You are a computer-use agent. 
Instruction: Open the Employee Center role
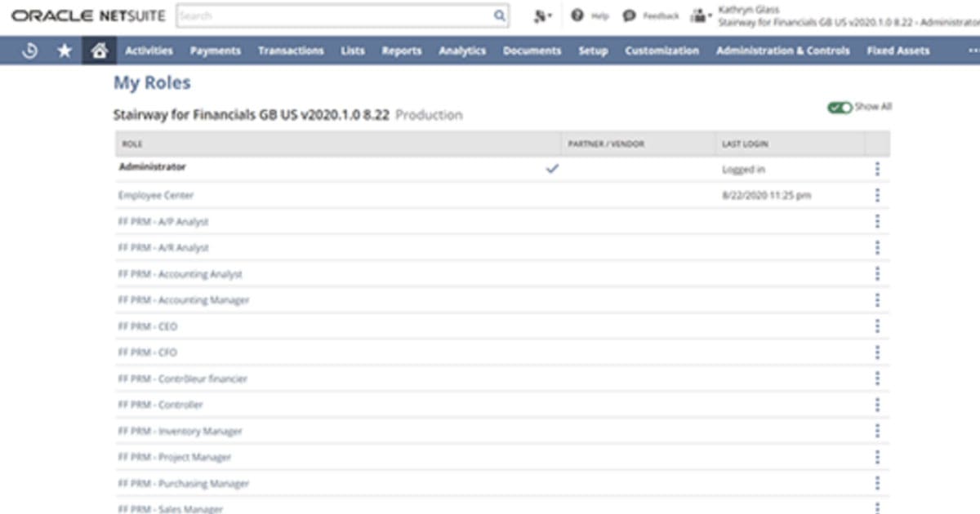[x=155, y=195]
